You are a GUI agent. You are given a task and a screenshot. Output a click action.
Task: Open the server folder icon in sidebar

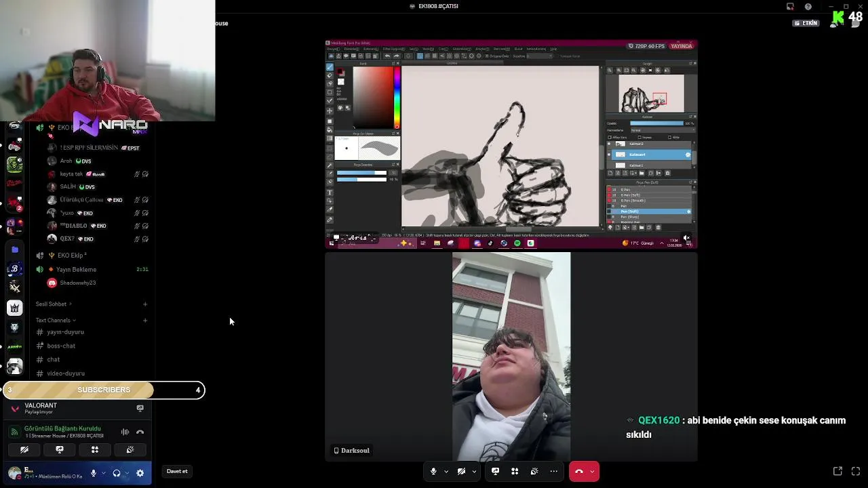14,249
